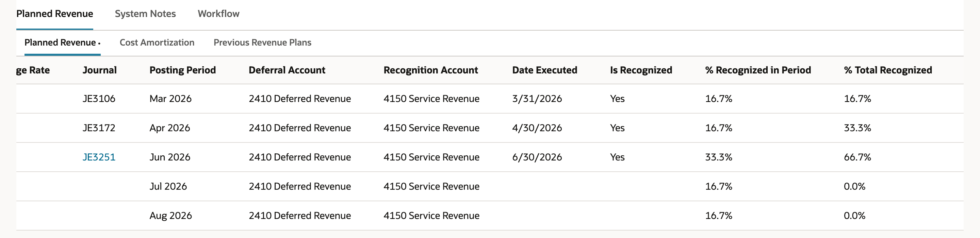Click 4150 Service Revenue in Aug 2026 row
Image resolution: width=980 pixels, height=238 pixels.
tap(431, 216)
